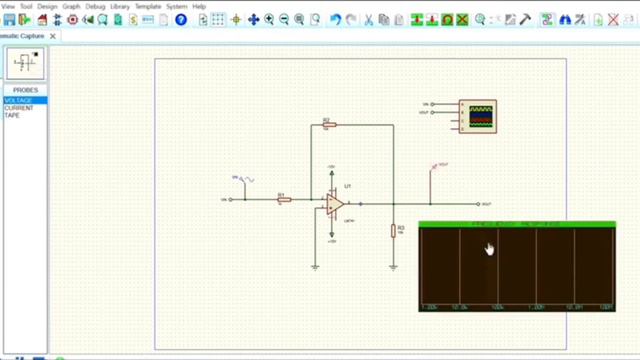Click the oscilloscope instrument on the schematic
The image size is (640, 360).
[x=478, y=116]
